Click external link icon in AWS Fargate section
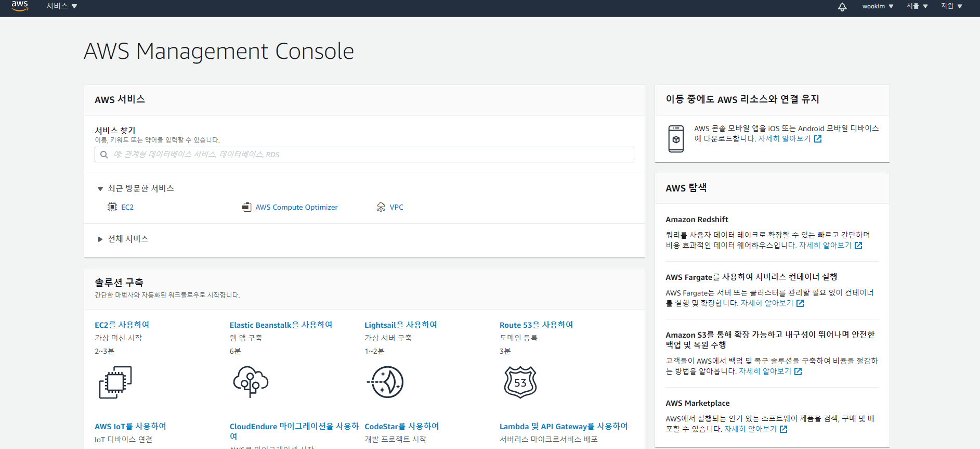 pos(800,303)
